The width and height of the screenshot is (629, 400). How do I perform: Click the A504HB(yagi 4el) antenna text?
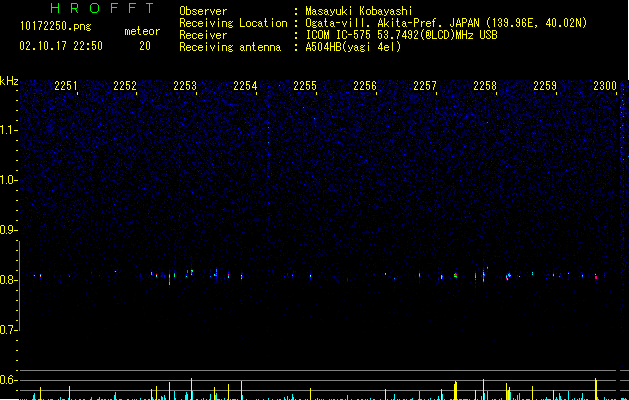pos(353,47)
